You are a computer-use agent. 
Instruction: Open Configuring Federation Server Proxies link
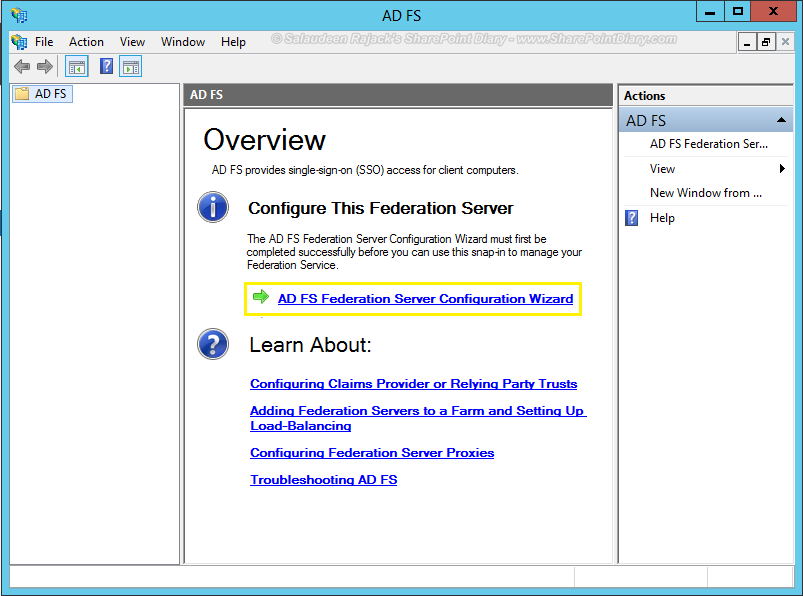[x=372, y=453]
